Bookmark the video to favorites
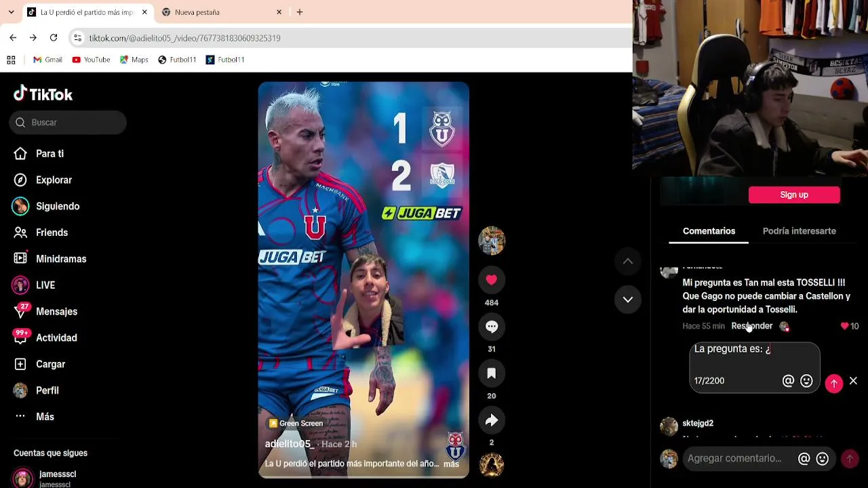868x488 pixels. tap(492, 373)
